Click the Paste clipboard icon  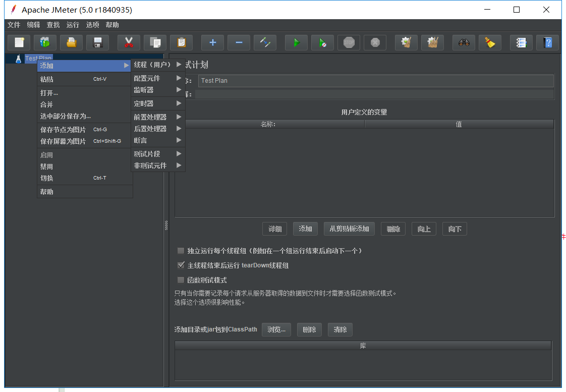tap(182, 42)
